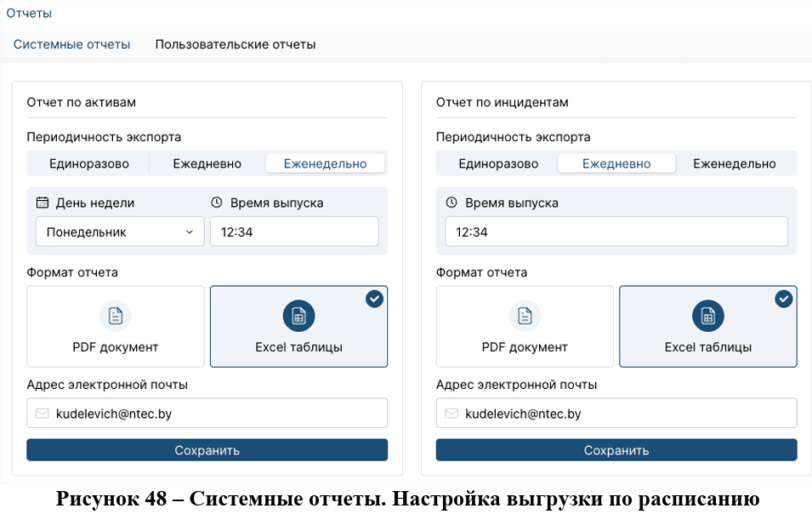Click PDF document icon in incidents report
Screen dimensions: 812x514
click(525, 317)
